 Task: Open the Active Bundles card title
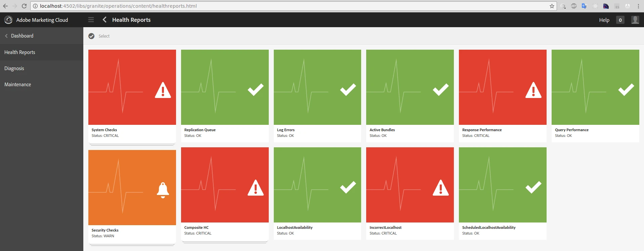pyautogui.click(x=382, y=130)
